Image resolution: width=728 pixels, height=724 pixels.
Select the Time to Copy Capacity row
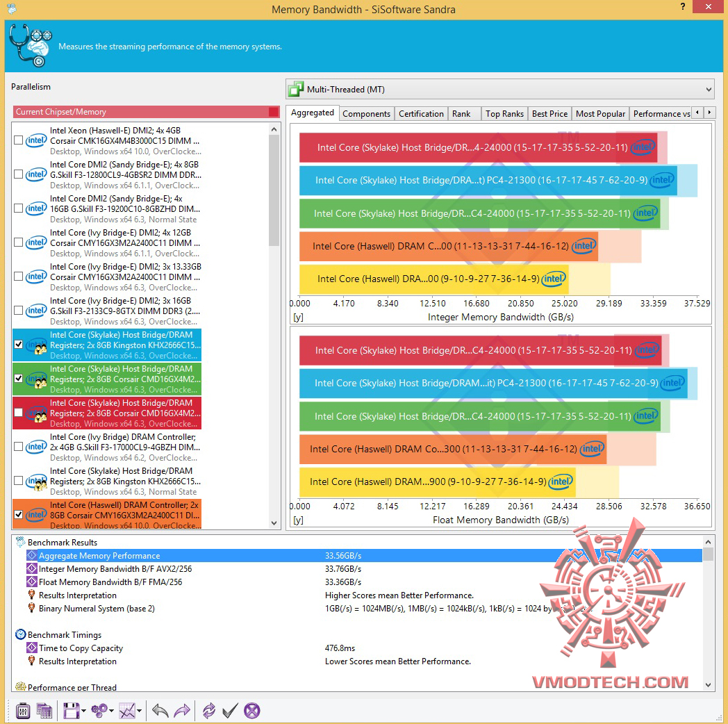click(364, 648)
